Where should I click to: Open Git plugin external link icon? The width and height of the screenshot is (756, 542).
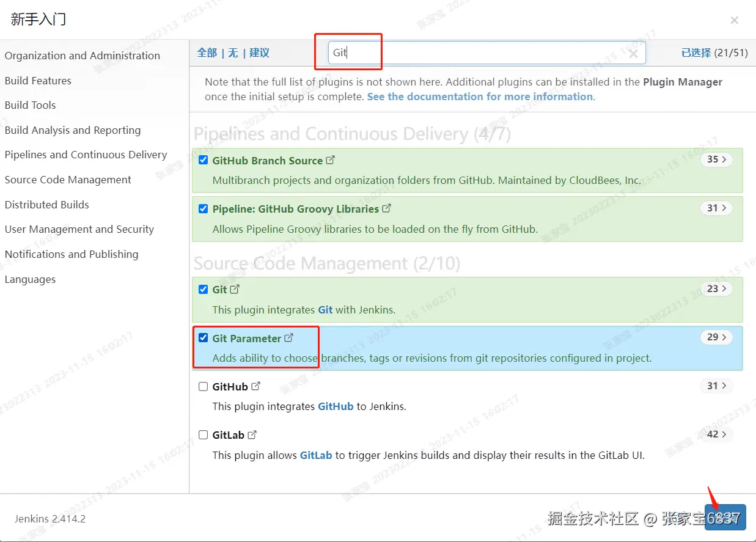coord(235,289)
